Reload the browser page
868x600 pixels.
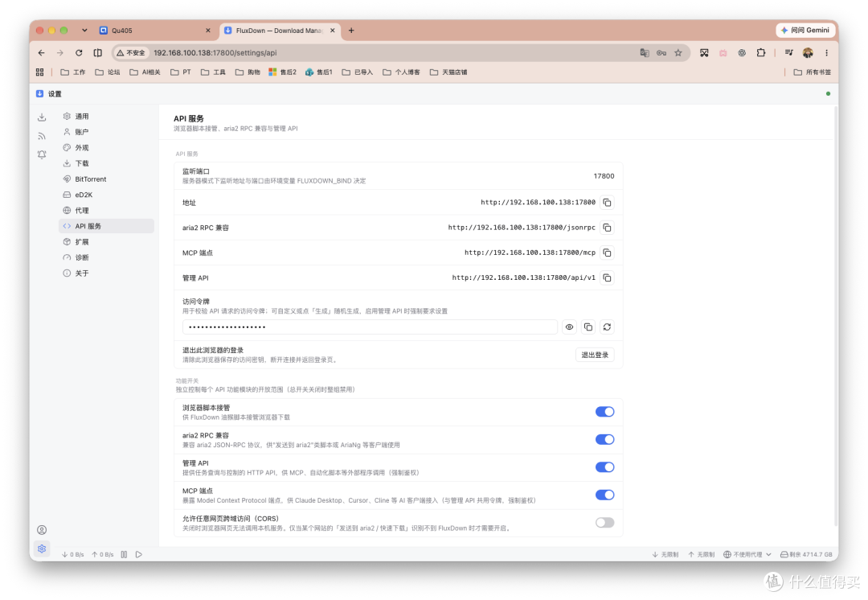(79, 52)
